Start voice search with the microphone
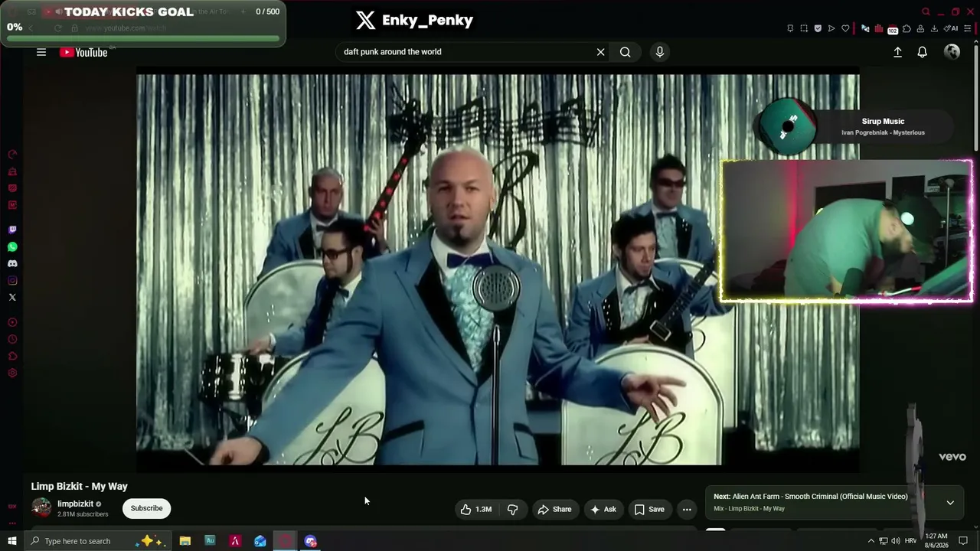The width and height of the screenshot is (980, 551). 660,52
